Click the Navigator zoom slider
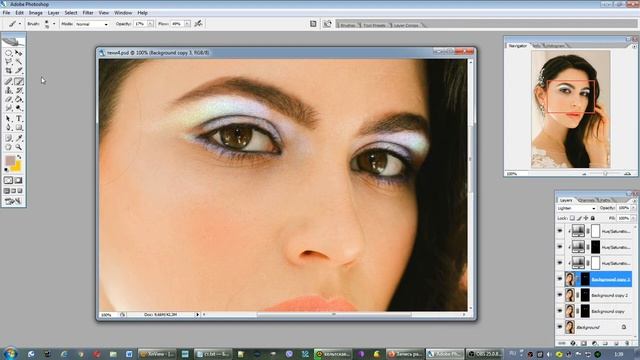 coord(605,174)
